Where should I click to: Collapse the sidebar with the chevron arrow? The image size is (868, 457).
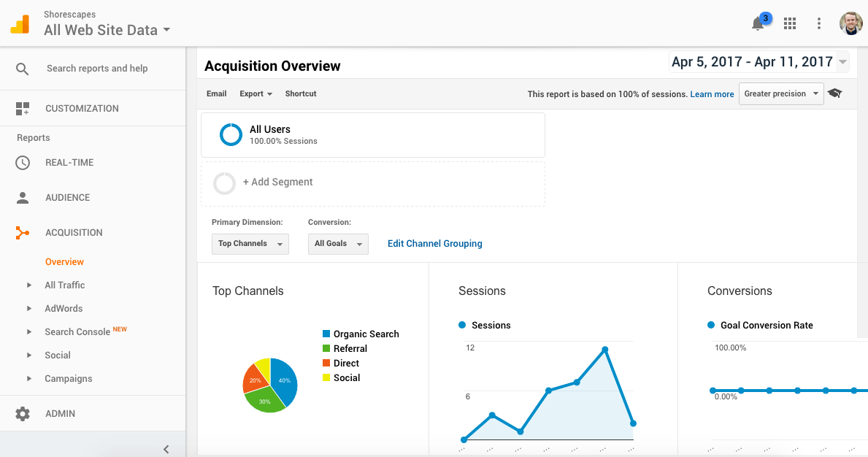pos(166,449)
